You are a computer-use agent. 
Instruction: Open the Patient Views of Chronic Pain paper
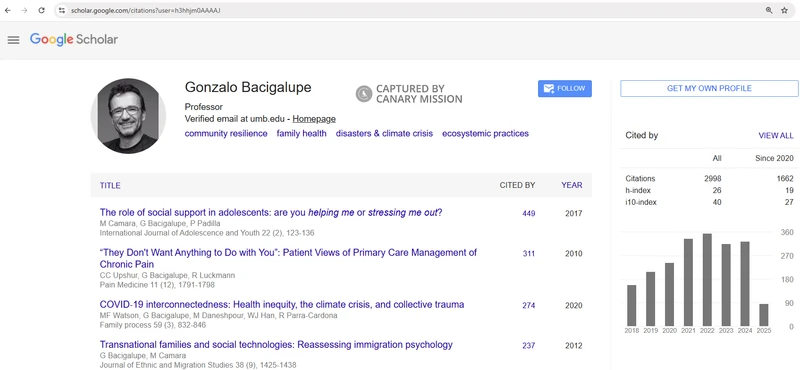click(x=288, y=258)
